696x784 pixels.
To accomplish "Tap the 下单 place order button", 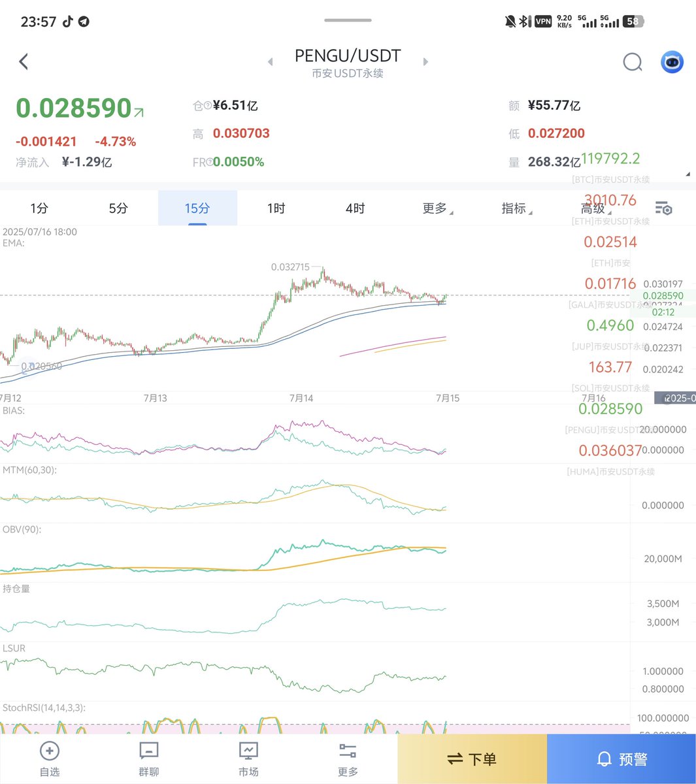I will pos(472,759).
